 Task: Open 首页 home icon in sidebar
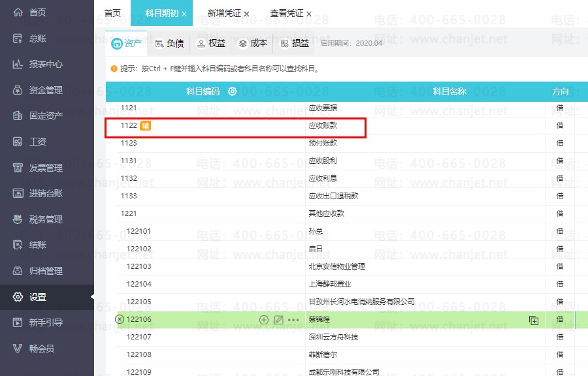point(18,12)
